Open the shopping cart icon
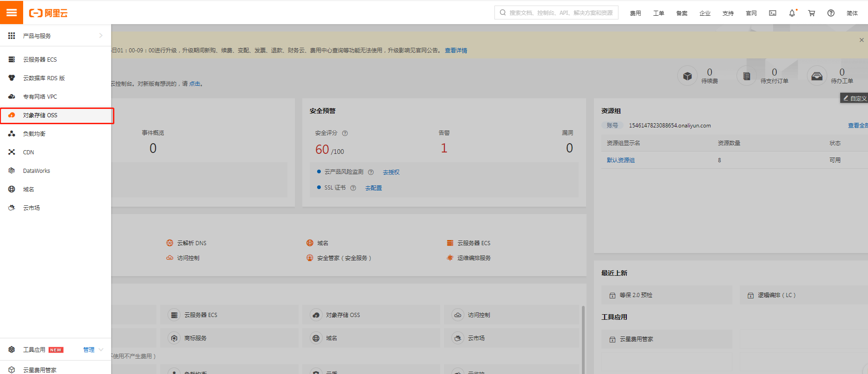The width and height of the screenshot is (868, 374). [812, 13]
